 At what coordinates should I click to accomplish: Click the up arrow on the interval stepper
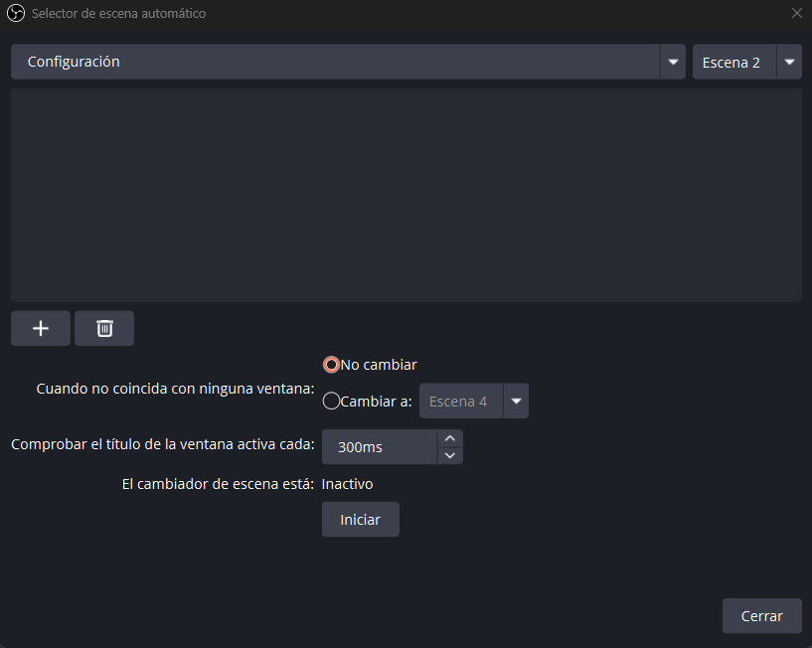pyautogui.click(x=449, y=438)
